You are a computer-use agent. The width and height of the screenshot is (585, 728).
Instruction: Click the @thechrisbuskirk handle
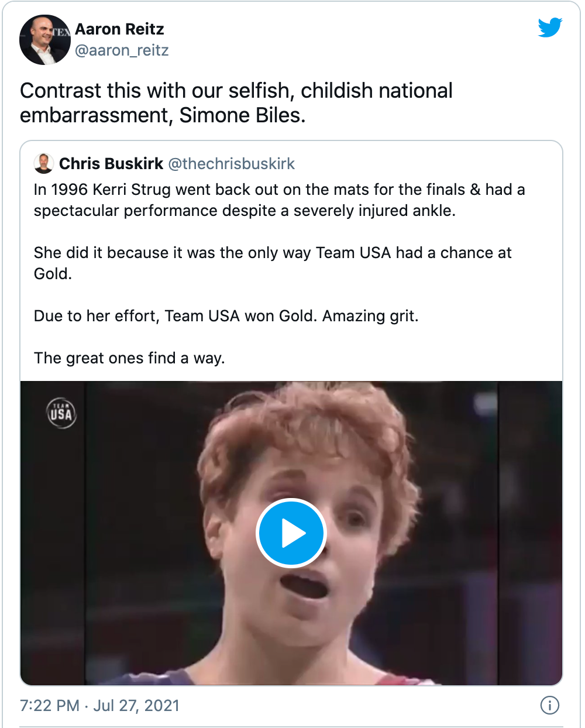[232, 164]
